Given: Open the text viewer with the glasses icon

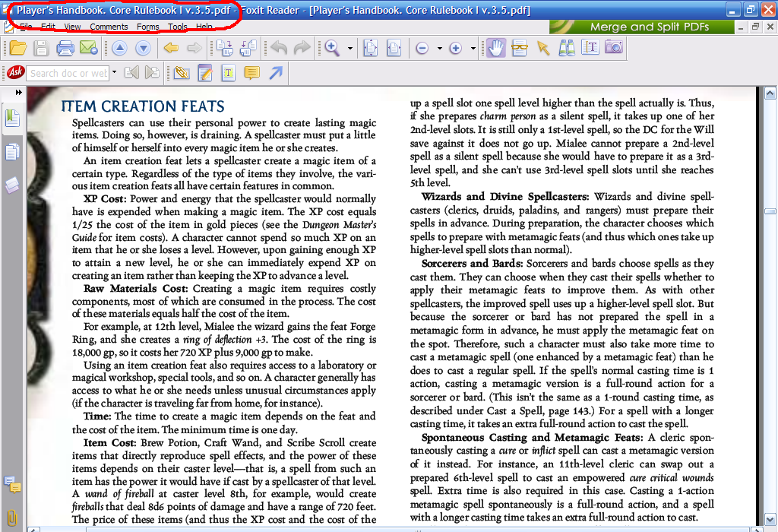Looking at the screenshot, I should click(520, 48).
